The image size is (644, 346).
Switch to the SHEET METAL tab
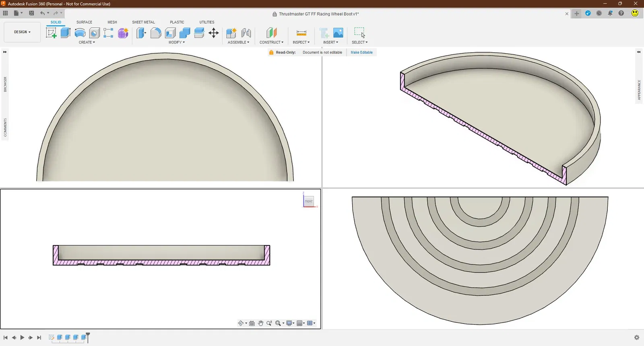pyautogui.click(x=143, y=22)
